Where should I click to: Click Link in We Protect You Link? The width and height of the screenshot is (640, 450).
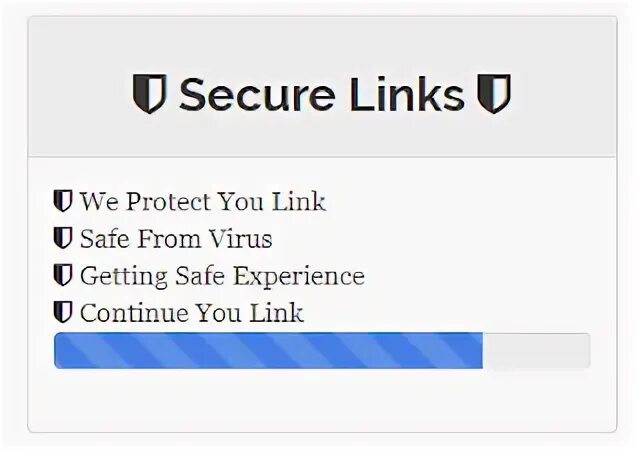tap(299, 201)
